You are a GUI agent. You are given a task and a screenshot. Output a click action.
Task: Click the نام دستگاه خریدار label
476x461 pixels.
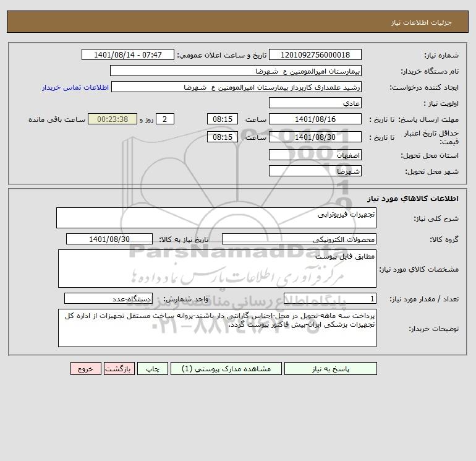[x=430, y=71]
